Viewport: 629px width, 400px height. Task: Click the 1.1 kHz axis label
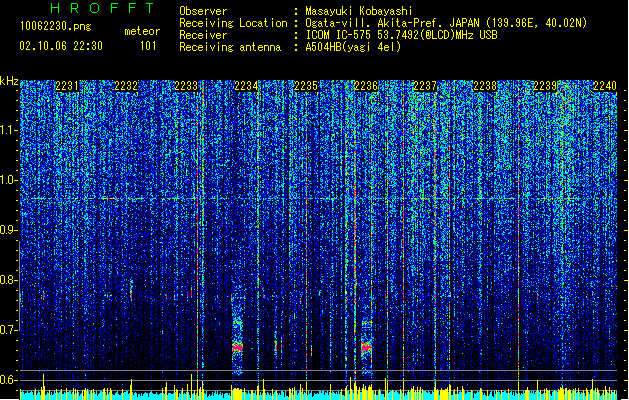pyautogui.click(x=9, y=130)
